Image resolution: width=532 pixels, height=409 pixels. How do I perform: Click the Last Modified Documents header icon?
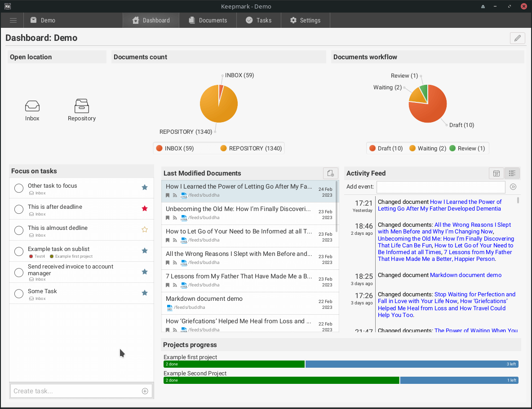coord(330,173)
